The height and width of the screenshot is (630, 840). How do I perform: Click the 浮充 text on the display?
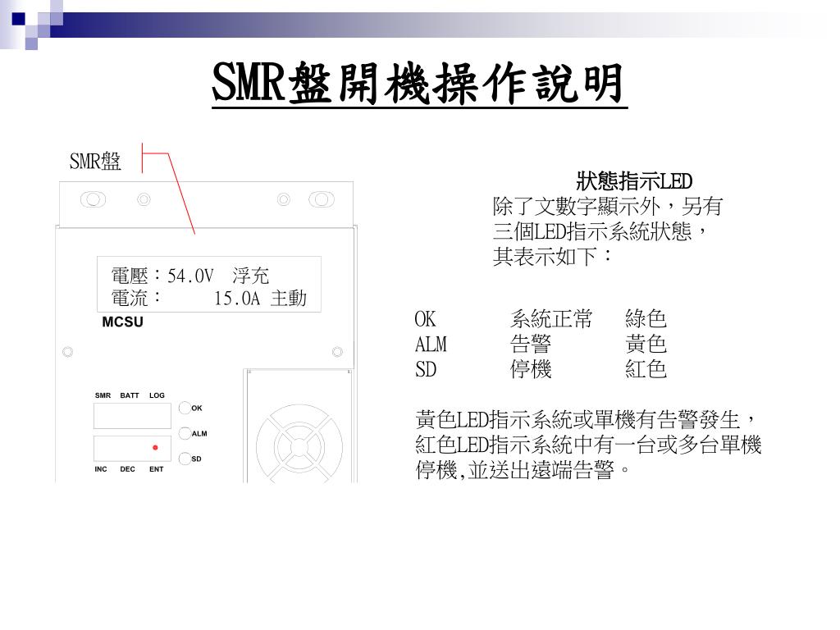251,276
